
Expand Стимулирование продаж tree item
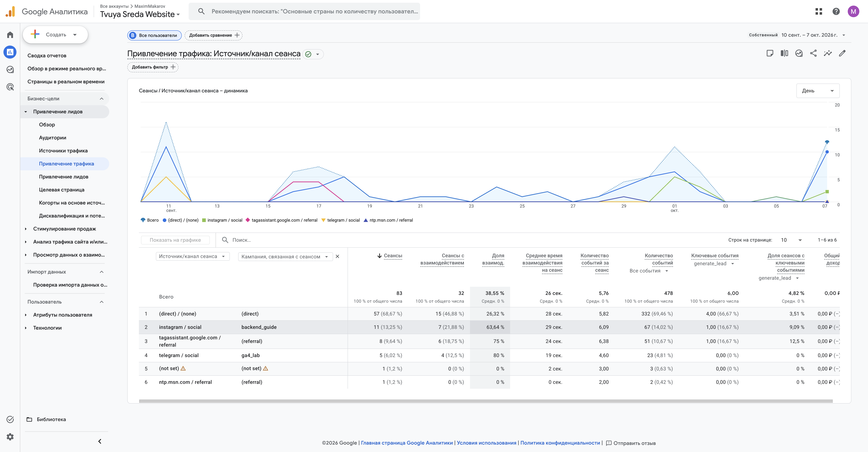[26, 229]
